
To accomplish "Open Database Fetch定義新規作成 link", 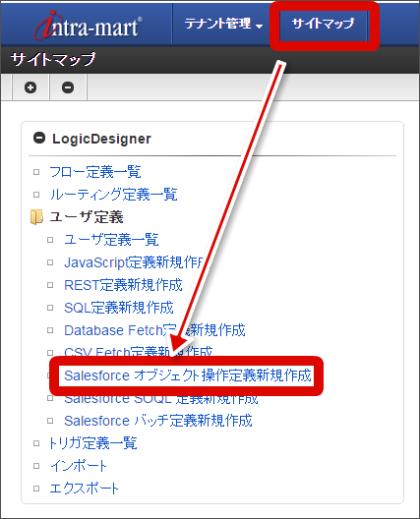I will 154,330.
